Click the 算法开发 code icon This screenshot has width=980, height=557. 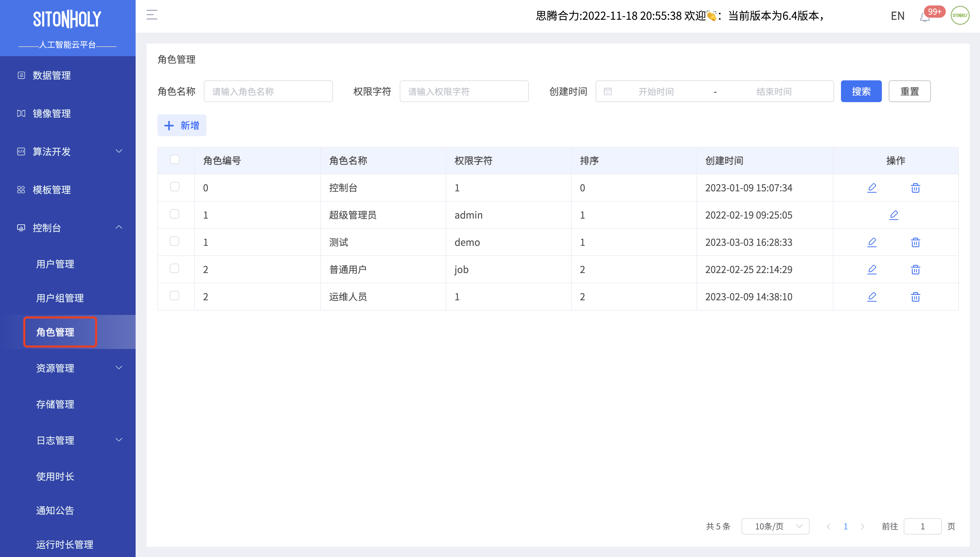(21, 152)
